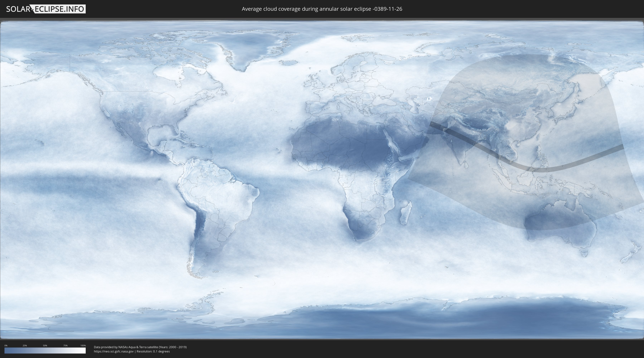Click the 100% legend label
Image resolution: width=644 pixels, height=358 pixels.
pyautogui.click(x=83, y=345)
